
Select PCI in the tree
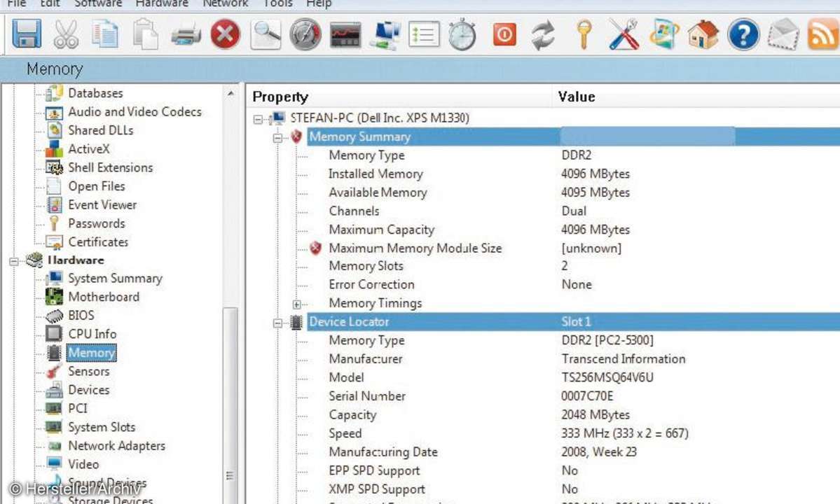click(78, 408)
